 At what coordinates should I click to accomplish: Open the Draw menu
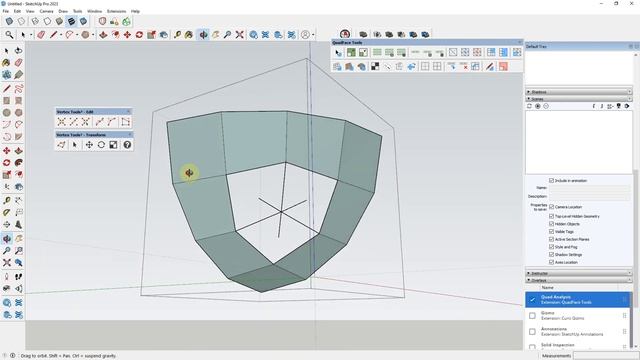63,11
